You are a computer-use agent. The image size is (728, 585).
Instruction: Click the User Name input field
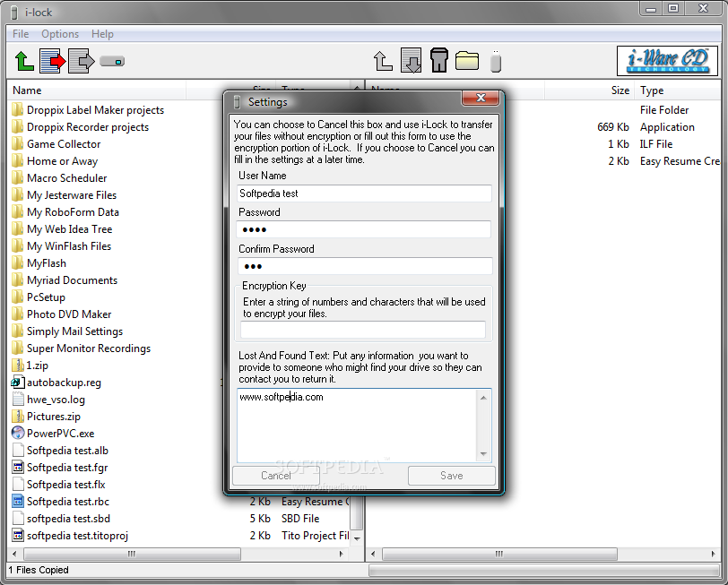pyautogui.click(x=364, y=194)
